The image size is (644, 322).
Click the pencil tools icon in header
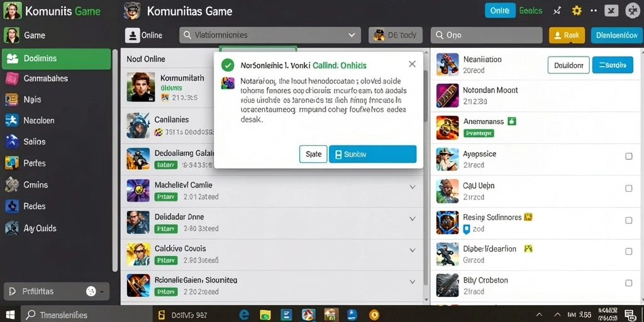pyautogui.click(x=557, y=11)
